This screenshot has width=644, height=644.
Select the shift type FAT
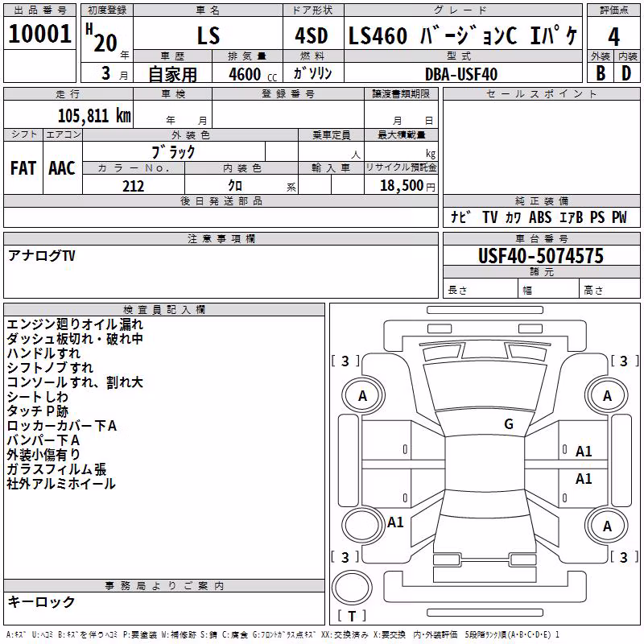[23, 168]
